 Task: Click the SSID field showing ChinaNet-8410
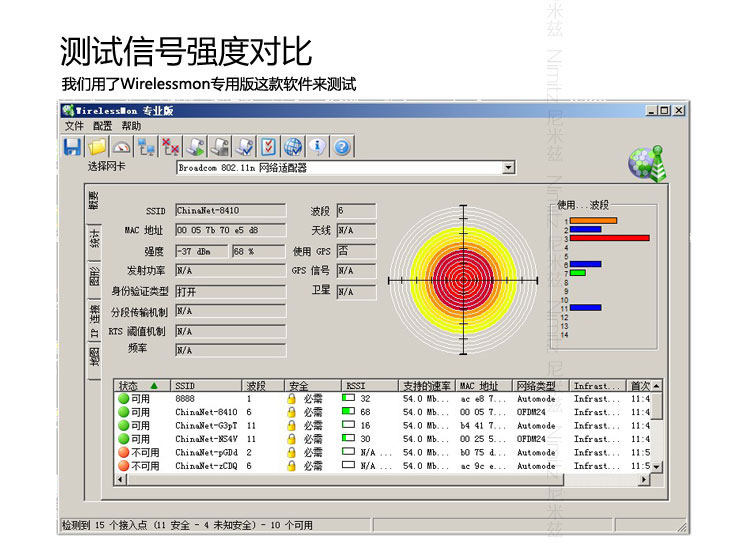(x=231, y=210)
